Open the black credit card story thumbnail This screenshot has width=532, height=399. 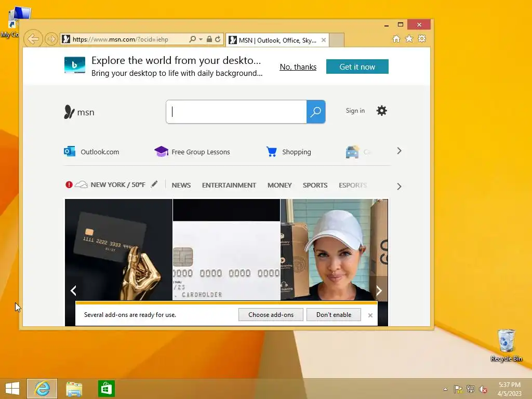[118, 249]
